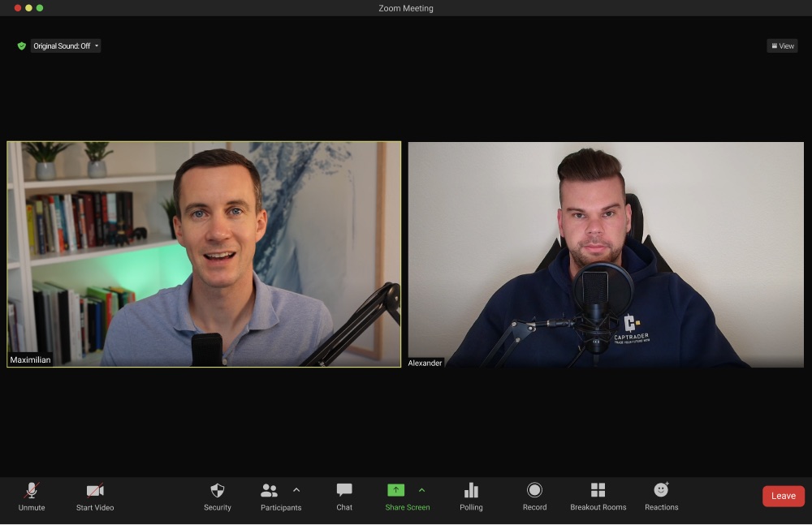Screen dimensions: 812x525
Task: Open Breakout Rooms
Action: coord(598,490)
